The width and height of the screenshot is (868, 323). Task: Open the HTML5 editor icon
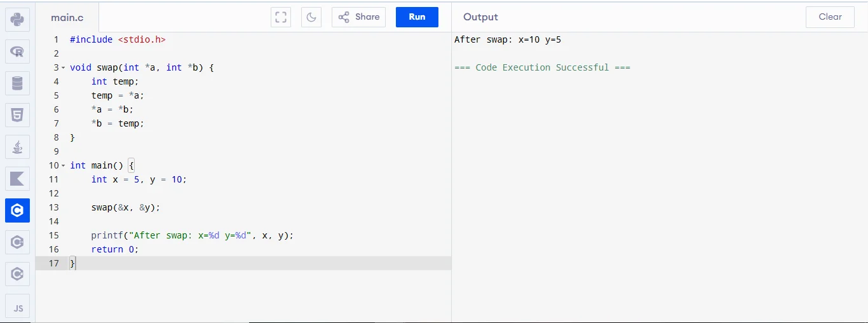pyautogui.click(x=17, y=115)
